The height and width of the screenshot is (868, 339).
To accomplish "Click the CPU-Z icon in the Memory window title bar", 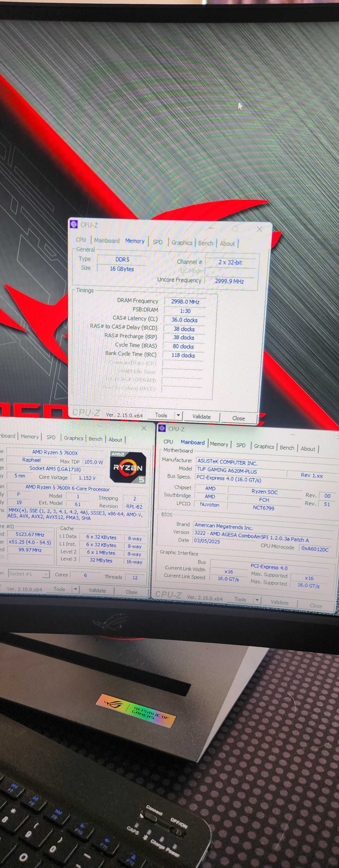I will tap(73, 224).
